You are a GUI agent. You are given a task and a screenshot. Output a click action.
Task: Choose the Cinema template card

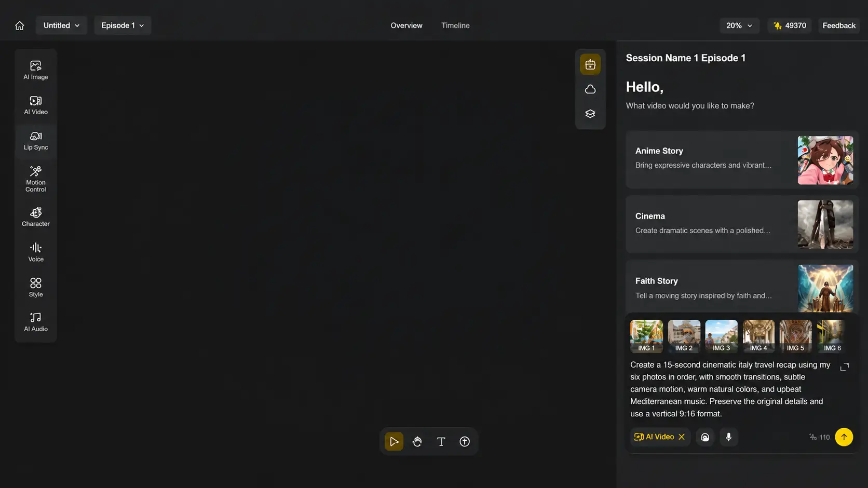coord(742,224)
